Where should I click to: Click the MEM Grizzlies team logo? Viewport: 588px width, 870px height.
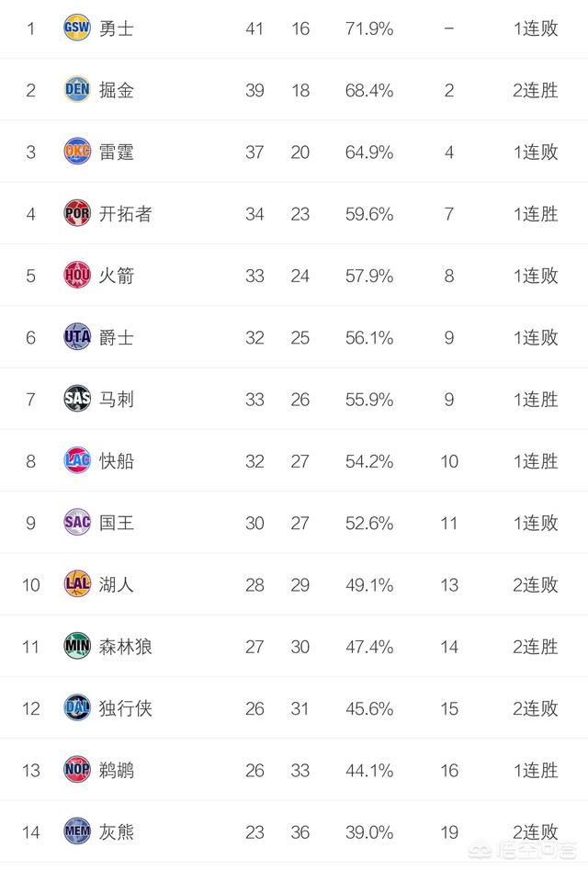[77, 831]
